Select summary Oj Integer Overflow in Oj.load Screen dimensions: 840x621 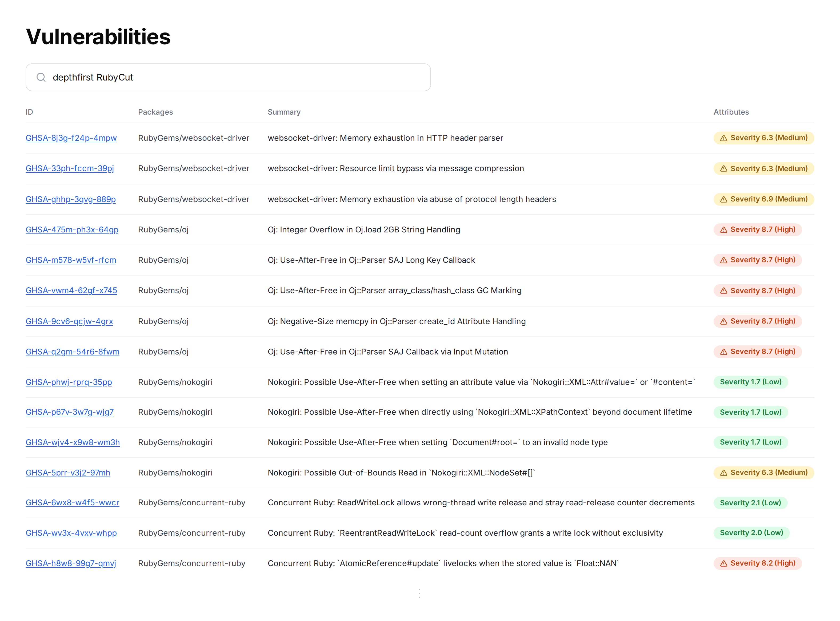(364, 230)
